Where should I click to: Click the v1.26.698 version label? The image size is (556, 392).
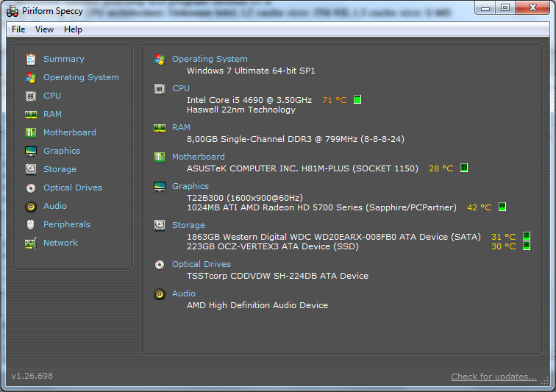pyautogui.click(x=32, y=376)
